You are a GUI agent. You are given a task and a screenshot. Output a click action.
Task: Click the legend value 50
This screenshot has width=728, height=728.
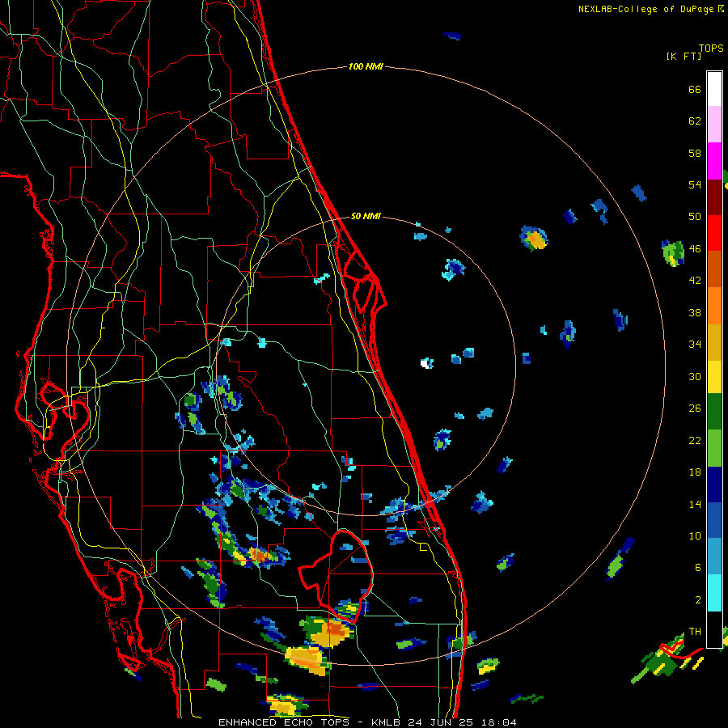[x=695, y=216]
